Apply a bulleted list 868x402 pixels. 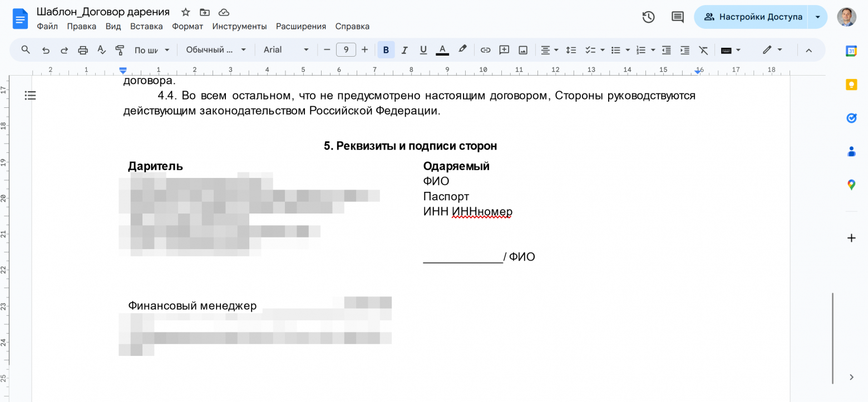[615, 50]
